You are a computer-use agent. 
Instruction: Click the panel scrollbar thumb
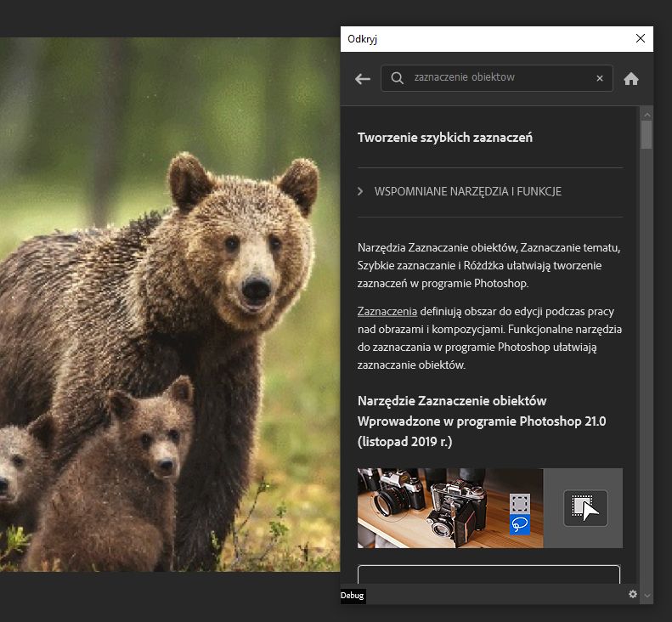(x=647, y=134)
